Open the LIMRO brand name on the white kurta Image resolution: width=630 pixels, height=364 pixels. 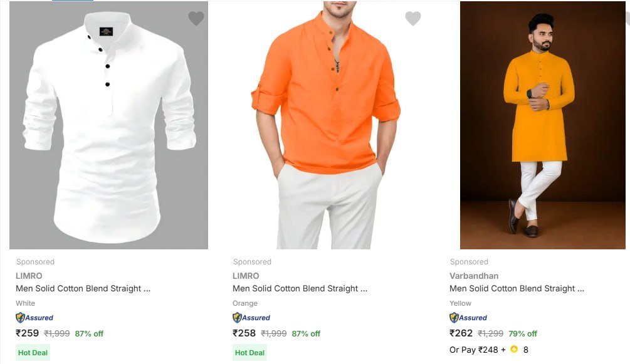coord(29,276)
